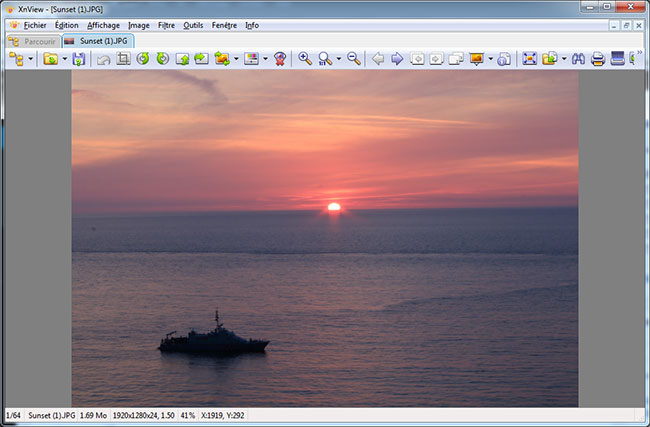Expand the Open folder dropdown arrow
This screenshot has width=650, height=427.
pos(64,60)
